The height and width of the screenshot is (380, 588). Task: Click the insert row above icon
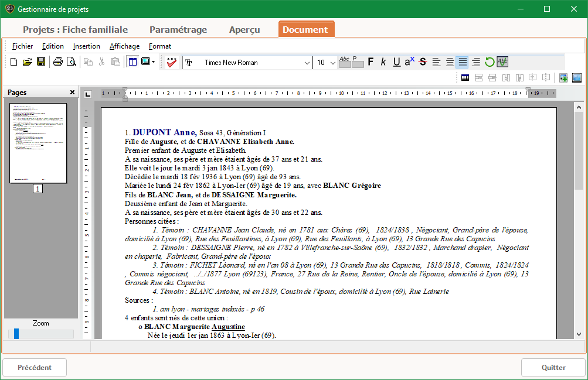(478, 78)
